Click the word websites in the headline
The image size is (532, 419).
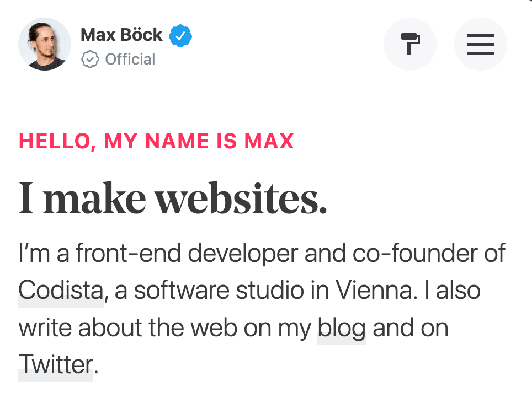241,198
